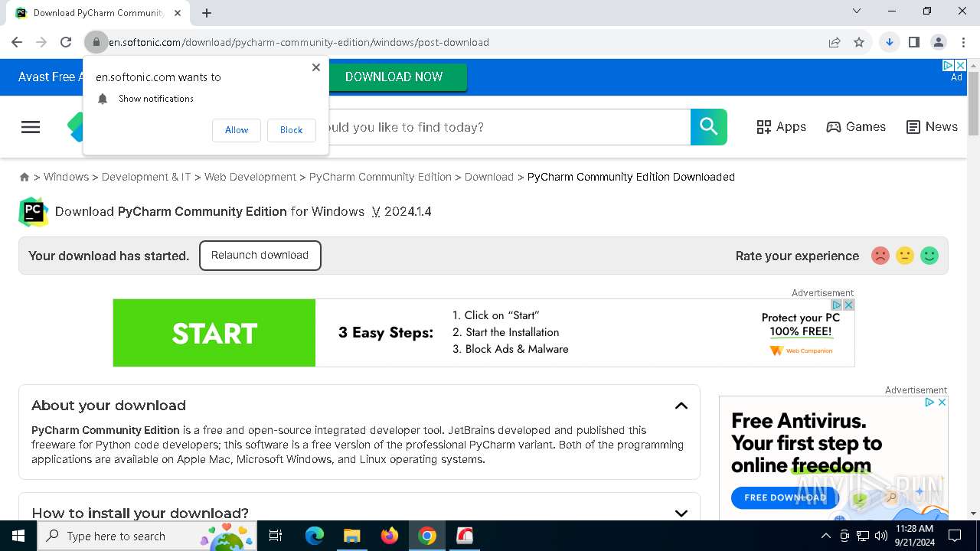980x551 pixels.
Task: Expand How to install your download
Action: pos(681,514)
